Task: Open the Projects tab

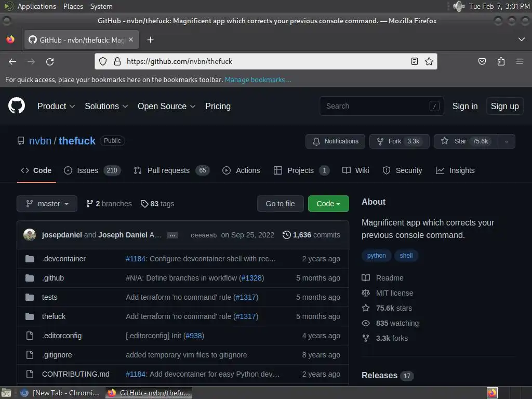Action: 301,170
